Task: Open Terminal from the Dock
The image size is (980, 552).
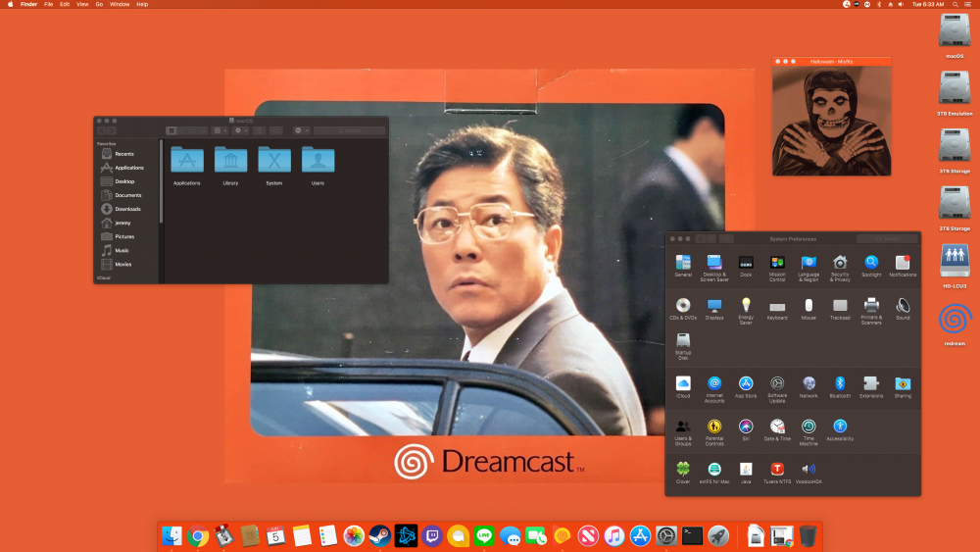Action: 693,535
